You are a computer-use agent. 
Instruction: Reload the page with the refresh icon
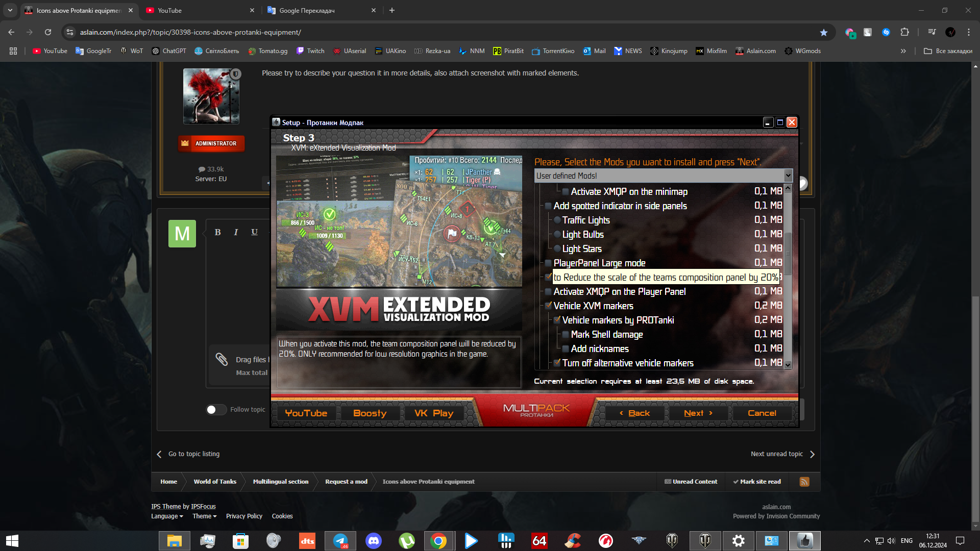pyautogui.click(x=48, y=32)
